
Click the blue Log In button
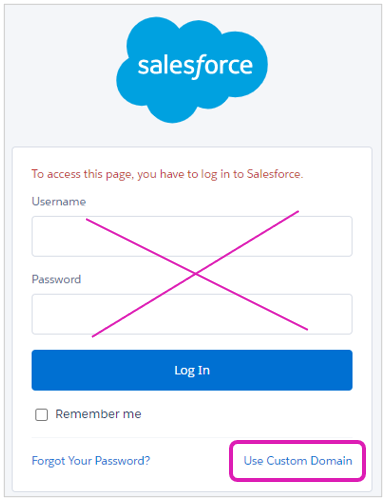pos(192,370)
